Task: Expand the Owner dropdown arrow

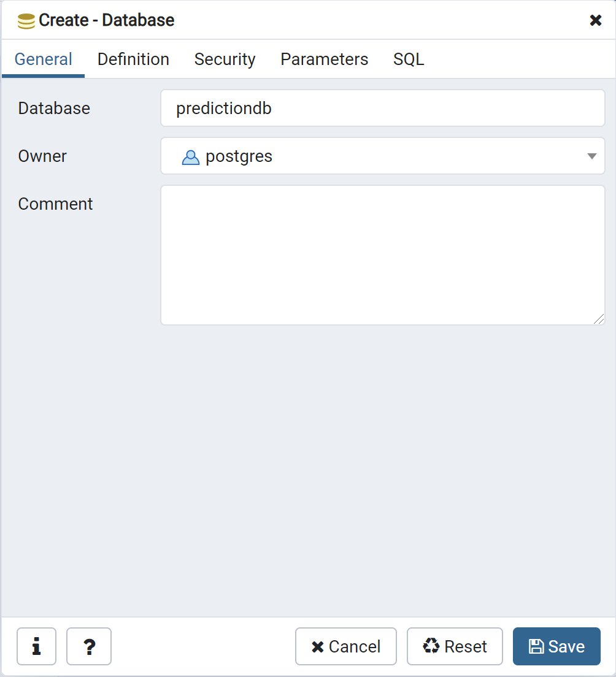Action: pyautogui.click(x=591, y=156)
